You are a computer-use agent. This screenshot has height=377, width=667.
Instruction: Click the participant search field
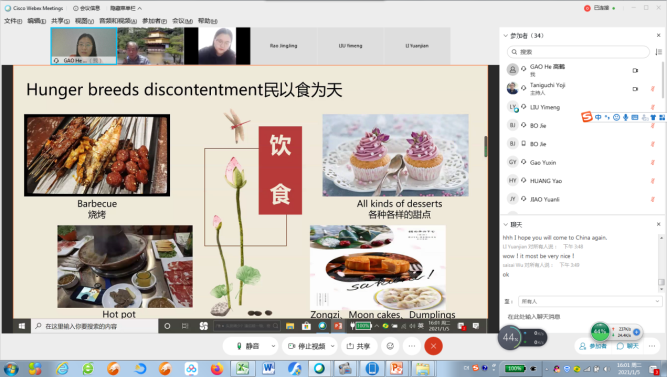(x=578, y=52)
